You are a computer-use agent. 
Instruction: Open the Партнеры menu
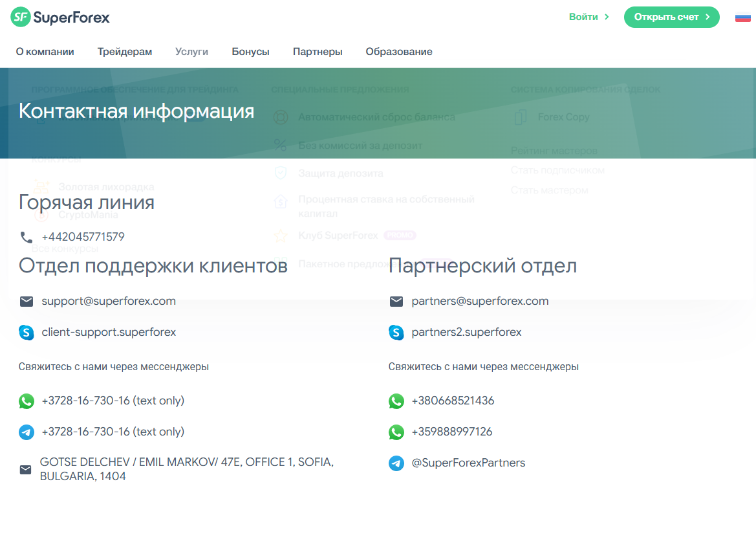click(318, 52)
